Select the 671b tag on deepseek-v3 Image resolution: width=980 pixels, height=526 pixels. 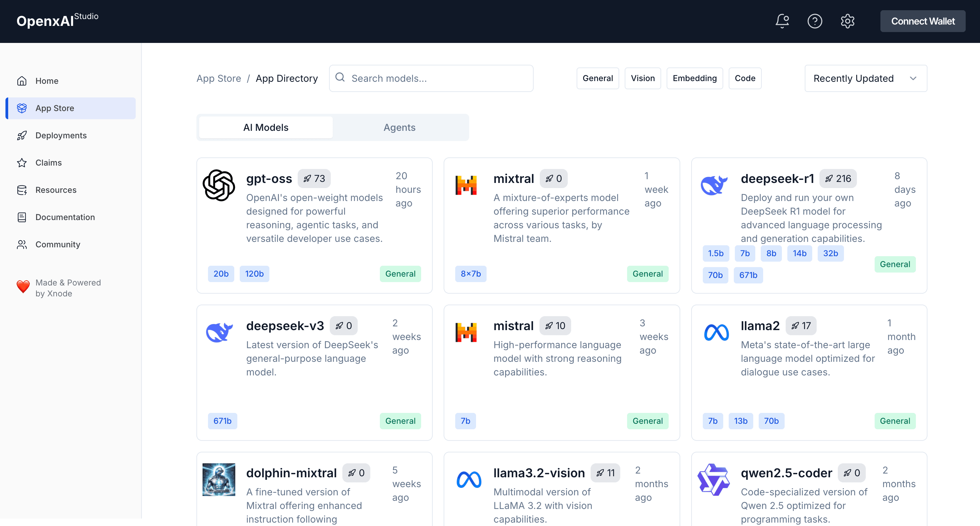tap(222, 421)
